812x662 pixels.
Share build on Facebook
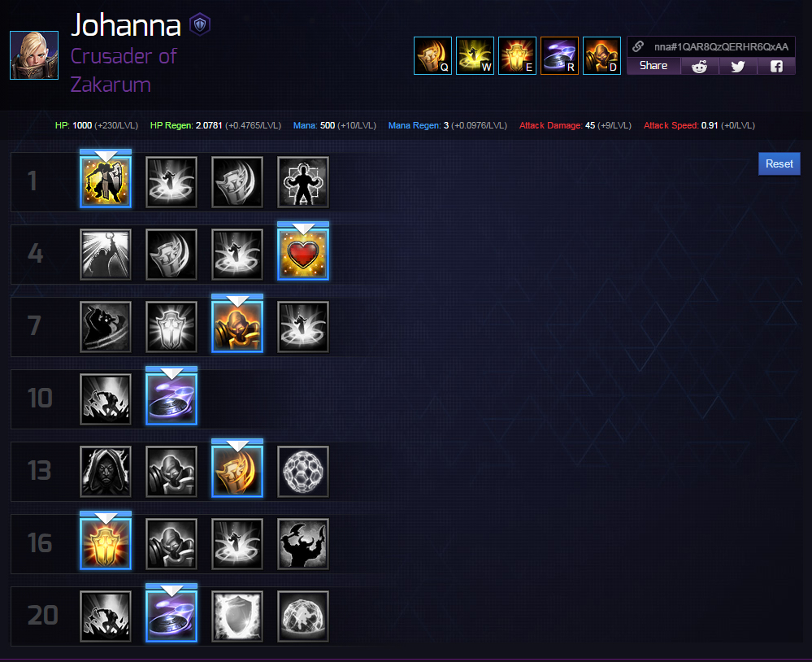tap(776, 67)
